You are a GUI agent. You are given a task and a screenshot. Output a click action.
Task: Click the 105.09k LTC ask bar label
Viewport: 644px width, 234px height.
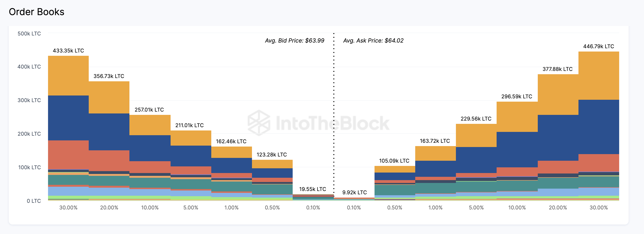394,161
